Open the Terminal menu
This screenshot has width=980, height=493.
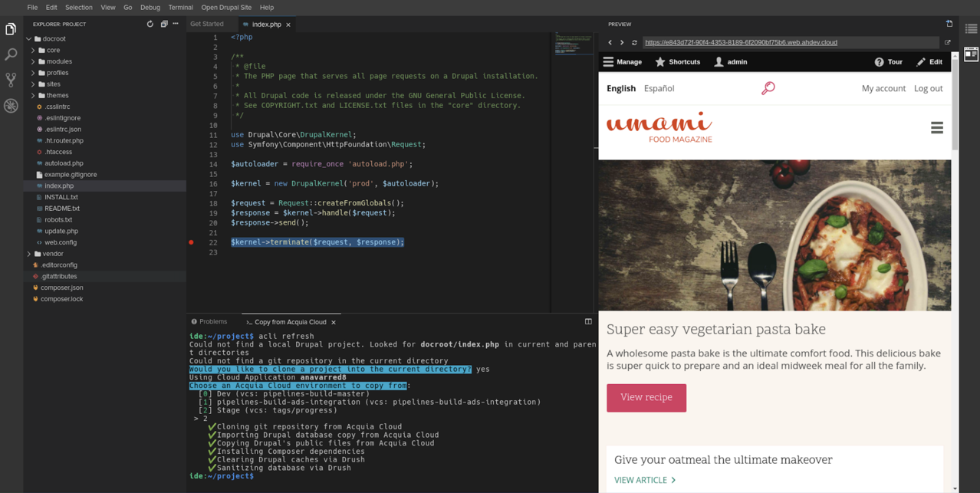click(x=181, y=7)
